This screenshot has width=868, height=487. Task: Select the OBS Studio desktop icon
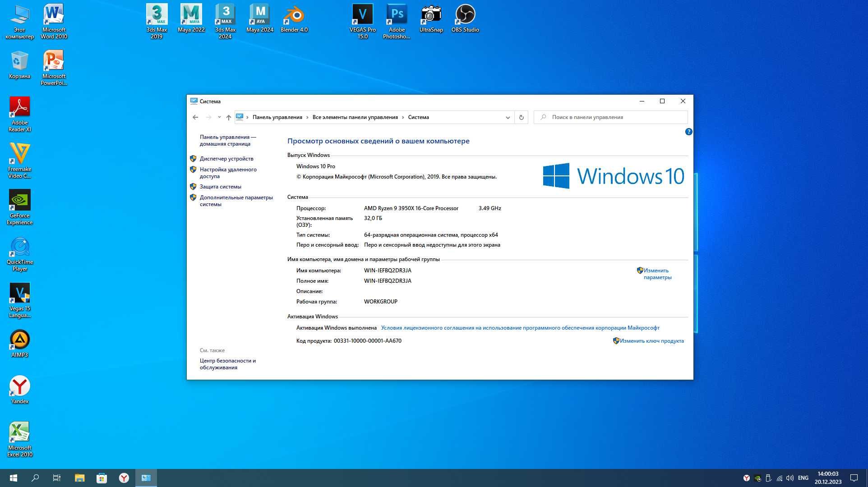[465, 18]
